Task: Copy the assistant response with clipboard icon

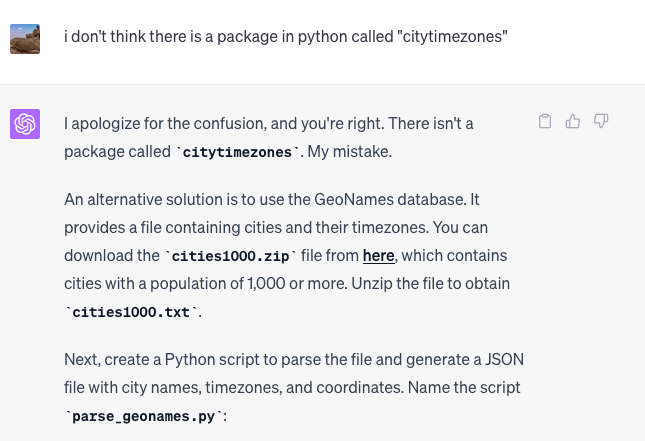Action: (545, 121)
